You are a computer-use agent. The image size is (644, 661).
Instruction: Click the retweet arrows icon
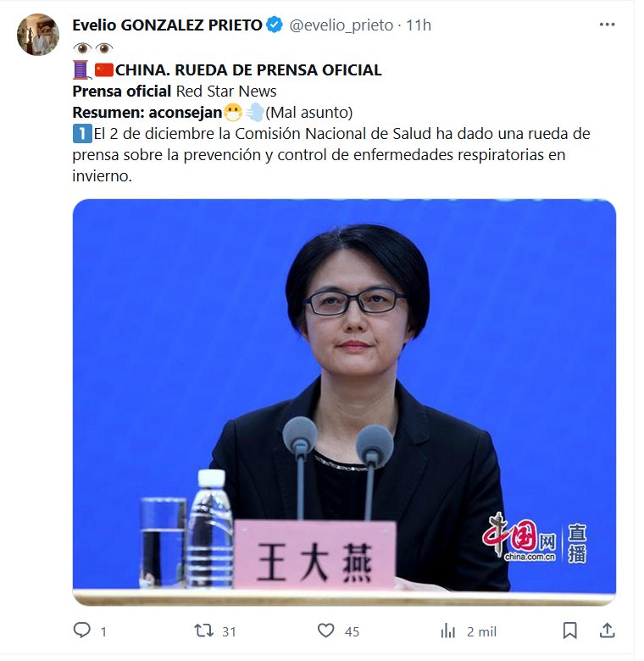[x=203, y=630]
